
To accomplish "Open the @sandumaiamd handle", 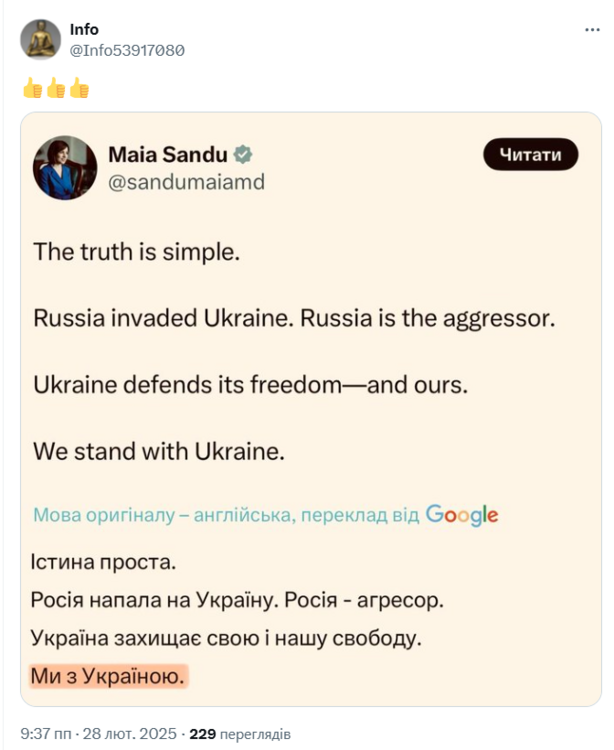I will (x=186, y=181).
